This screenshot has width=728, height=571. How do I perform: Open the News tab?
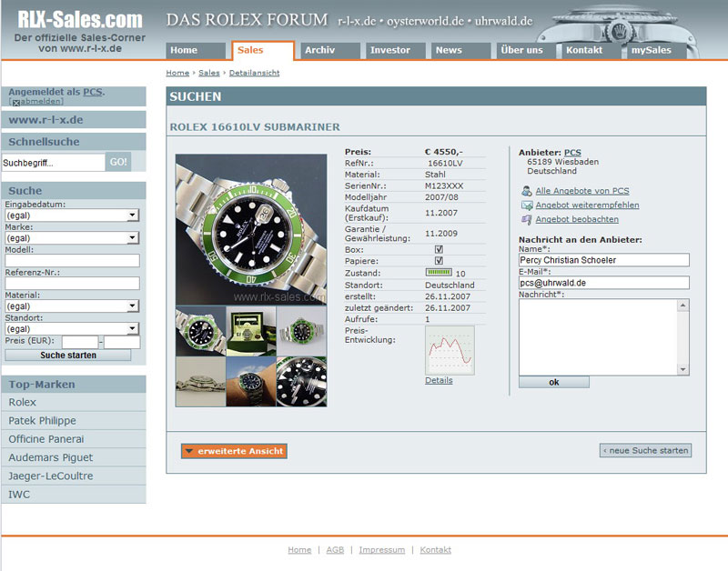tap(460, 50)
